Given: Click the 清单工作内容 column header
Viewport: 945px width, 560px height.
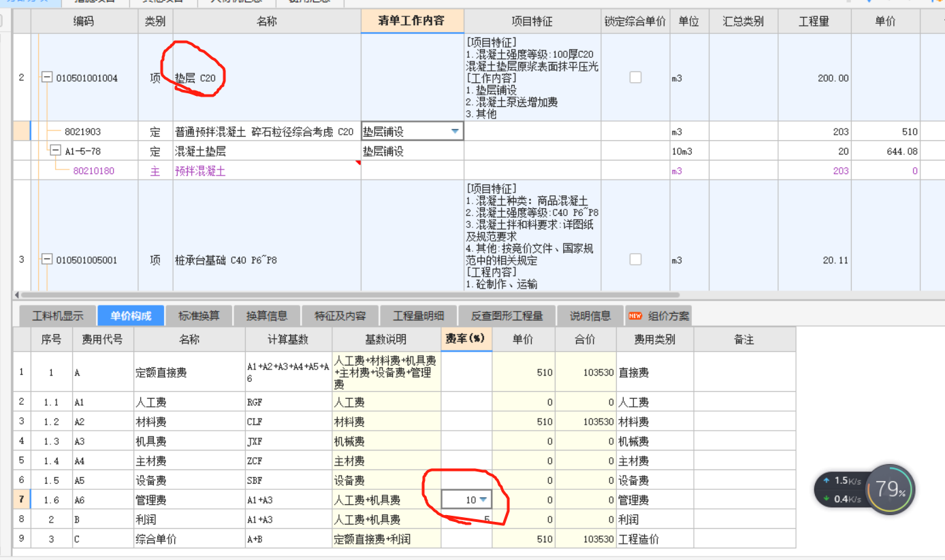Looking at the screenshot, I should pos(412,21).
